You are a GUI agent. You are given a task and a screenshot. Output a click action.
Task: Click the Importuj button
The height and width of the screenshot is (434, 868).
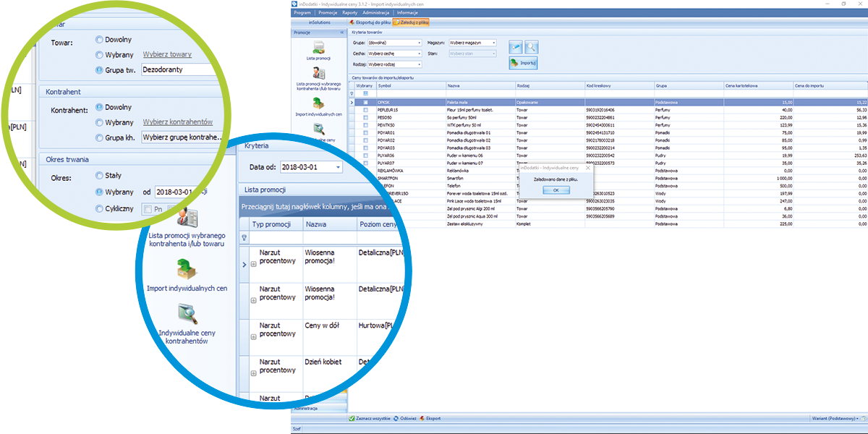click(x=522, y=63)
